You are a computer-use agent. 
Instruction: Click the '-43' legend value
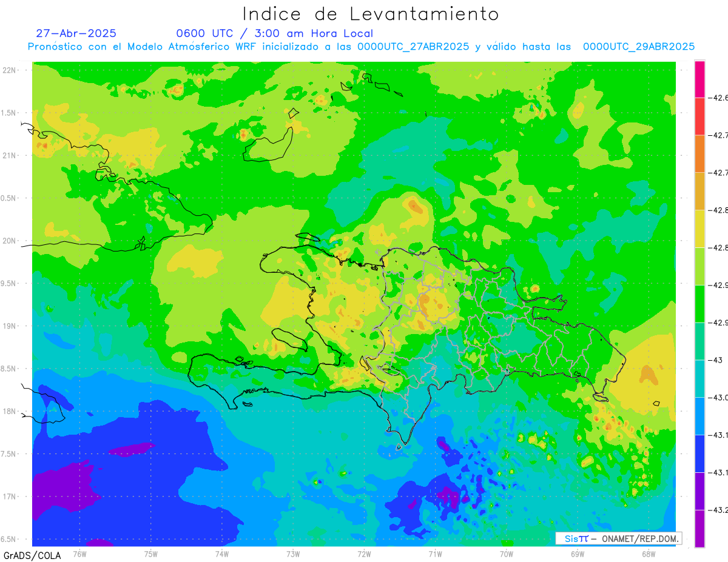(716, 360)
